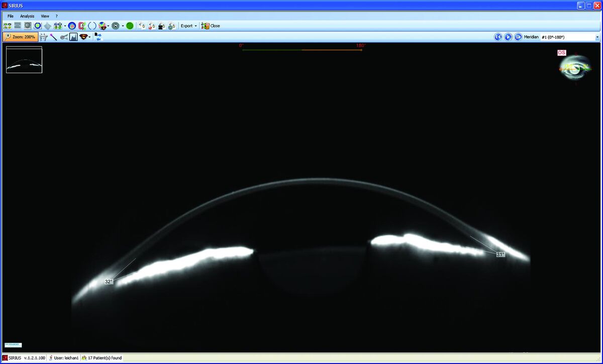Click the swap arrows icon
This screenshot has height=364, width=603.
(98, 37)
